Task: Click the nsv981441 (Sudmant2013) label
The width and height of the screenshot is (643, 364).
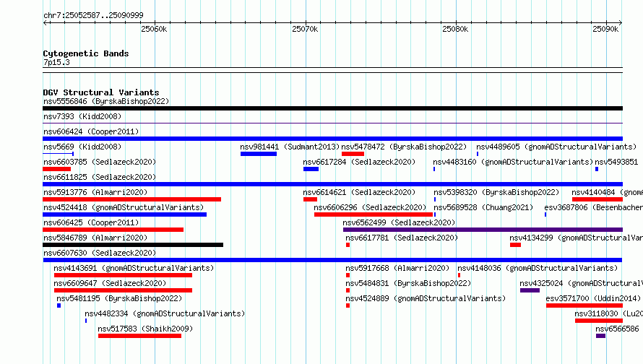Action: (290, 147)
